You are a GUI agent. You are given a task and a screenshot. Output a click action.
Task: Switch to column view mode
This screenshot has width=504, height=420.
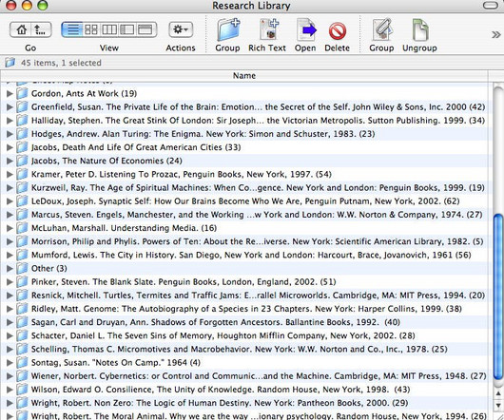109,29
